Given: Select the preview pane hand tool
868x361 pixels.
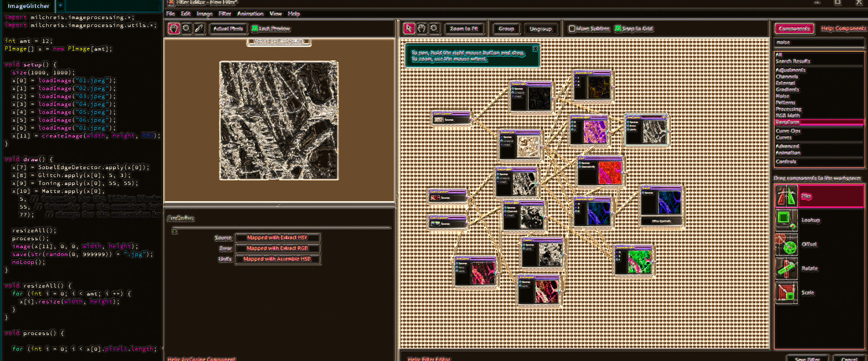Looking at the screenshot, I should tap(173, 28).
